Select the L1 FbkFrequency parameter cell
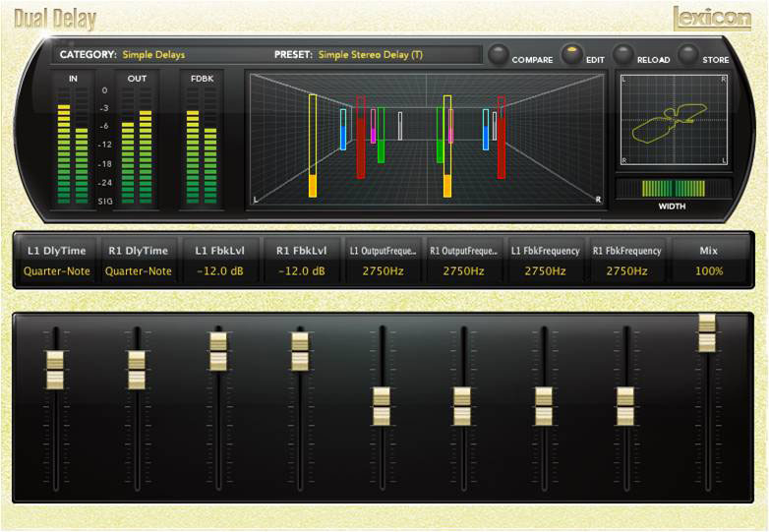 [546, 261]
